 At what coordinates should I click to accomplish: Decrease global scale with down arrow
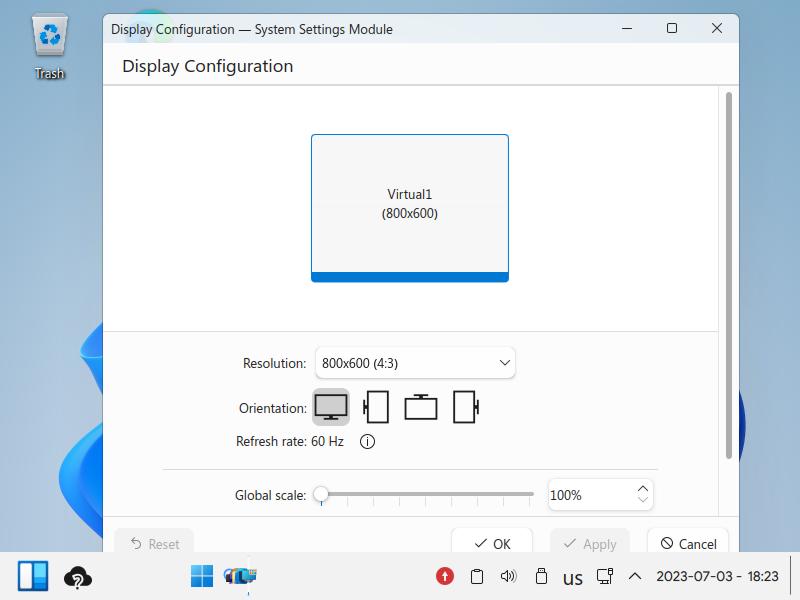click(642, 499)
